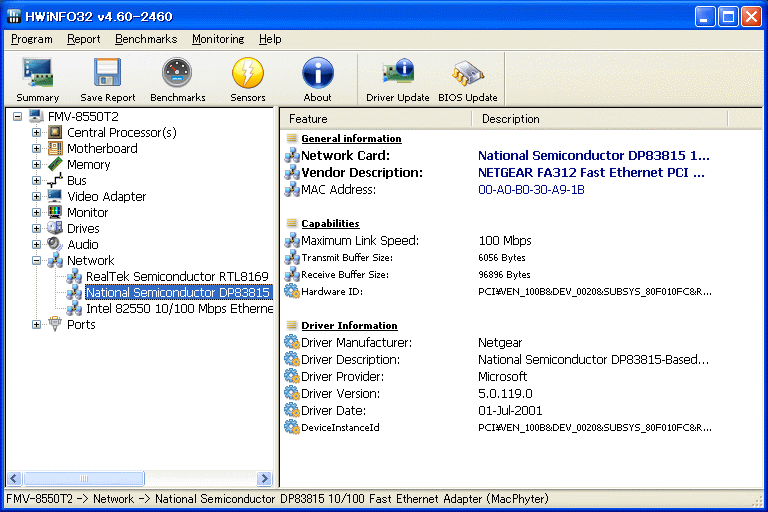Screen dimensions: 768x512
Task: Click the Bus tree icon
Action: pos(55,180)
